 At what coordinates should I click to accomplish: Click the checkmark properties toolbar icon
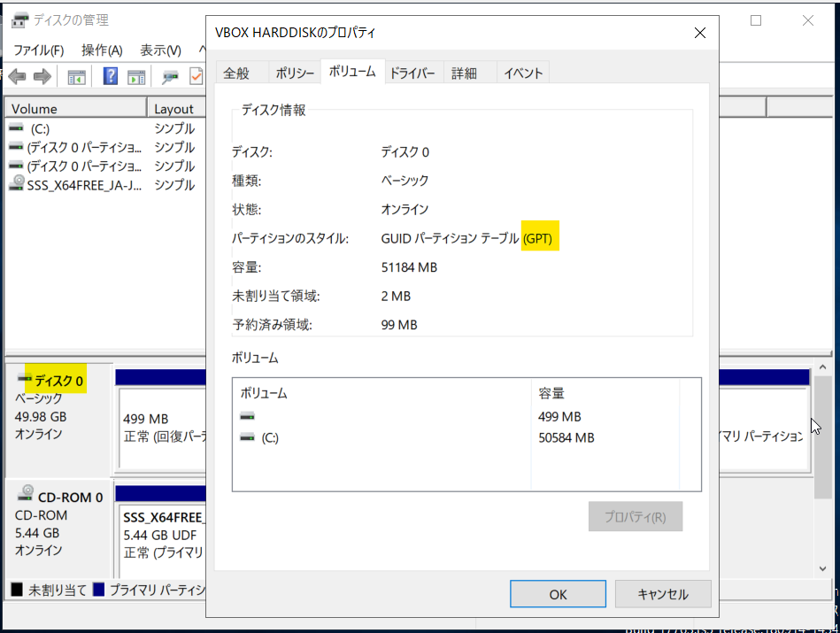pos(197,77)
